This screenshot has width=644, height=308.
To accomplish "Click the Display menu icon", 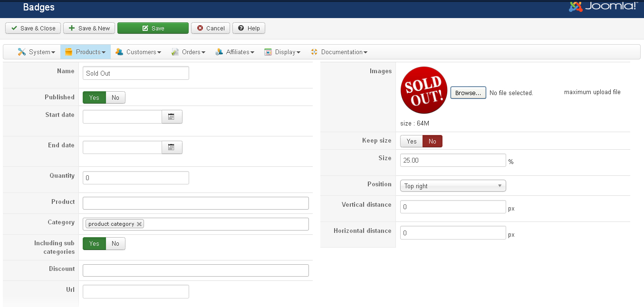I will click(268, 52).
